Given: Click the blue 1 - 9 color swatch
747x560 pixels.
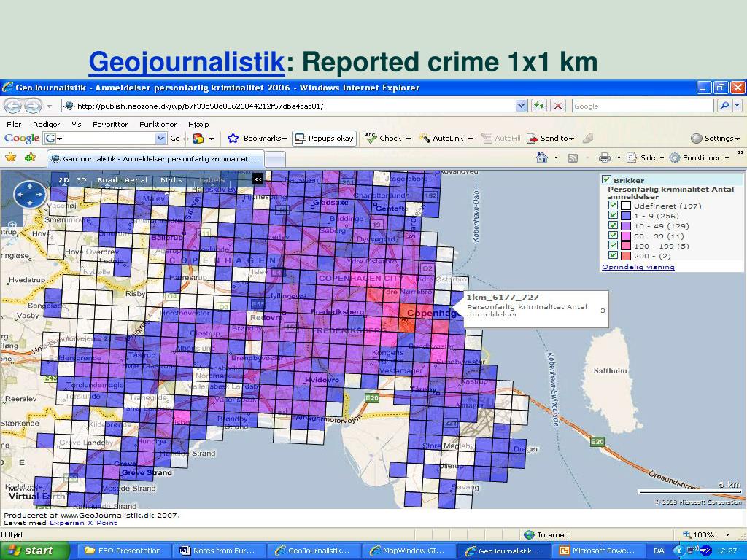Looking at the screenshot, I should pos(626,216).
